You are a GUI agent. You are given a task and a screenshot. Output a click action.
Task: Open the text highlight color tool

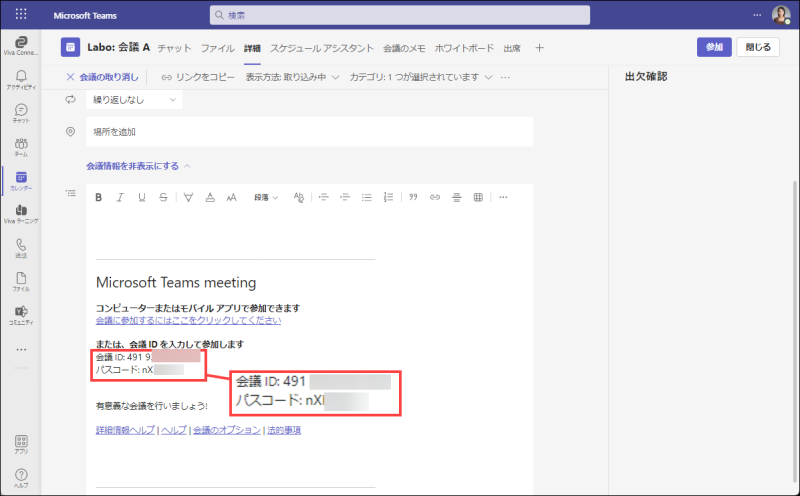pos(188,197)
